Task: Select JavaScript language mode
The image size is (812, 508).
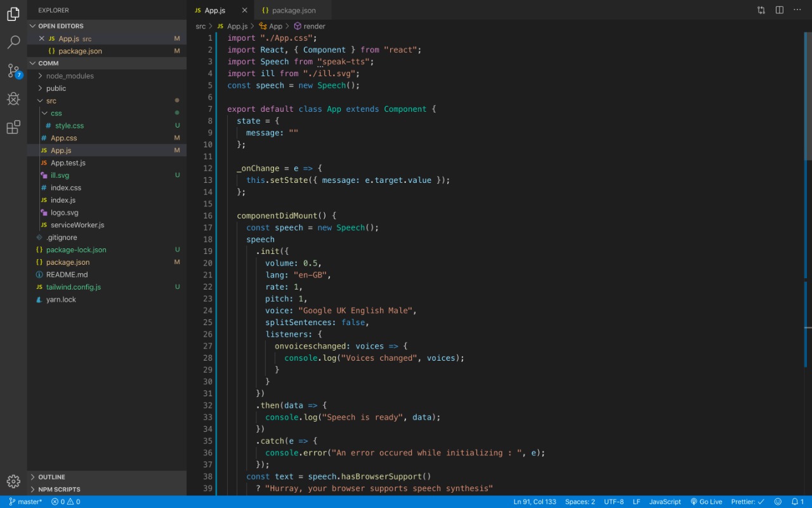Action: click(665, 502)
